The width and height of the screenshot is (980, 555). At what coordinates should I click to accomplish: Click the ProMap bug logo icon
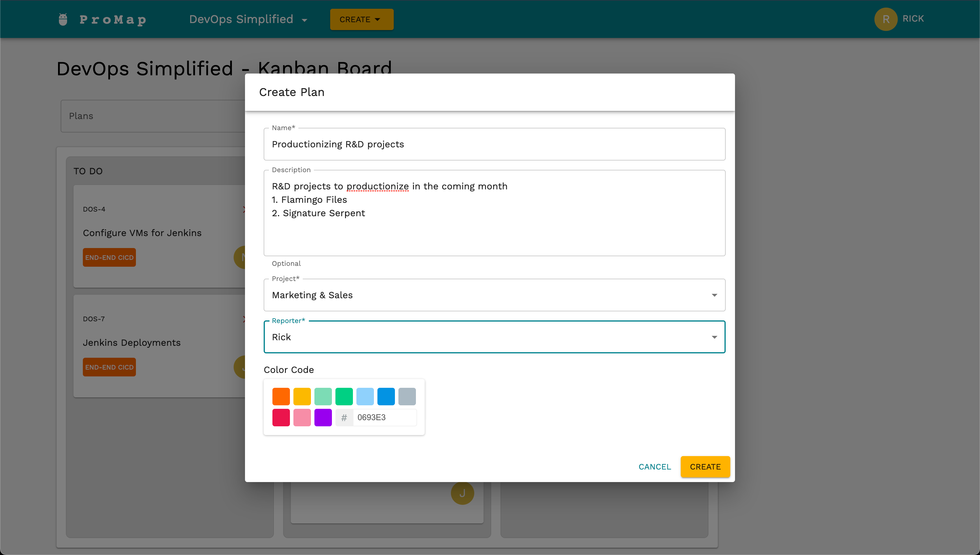[x=63, y=20]
